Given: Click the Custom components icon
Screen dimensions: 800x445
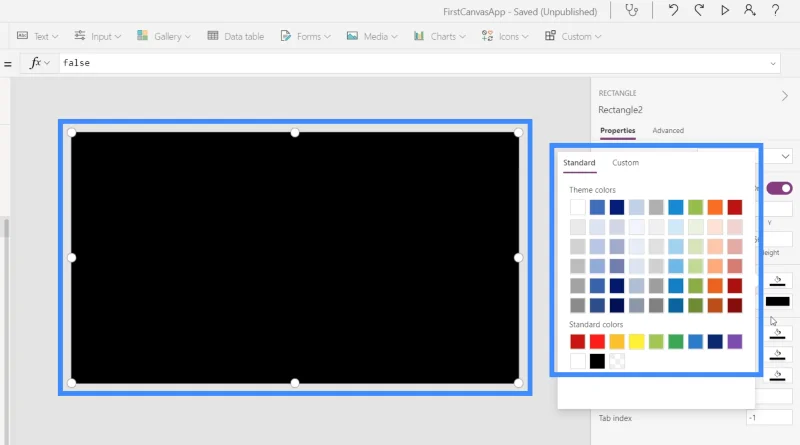Looking at the screenshot, I should pos(550,36).
